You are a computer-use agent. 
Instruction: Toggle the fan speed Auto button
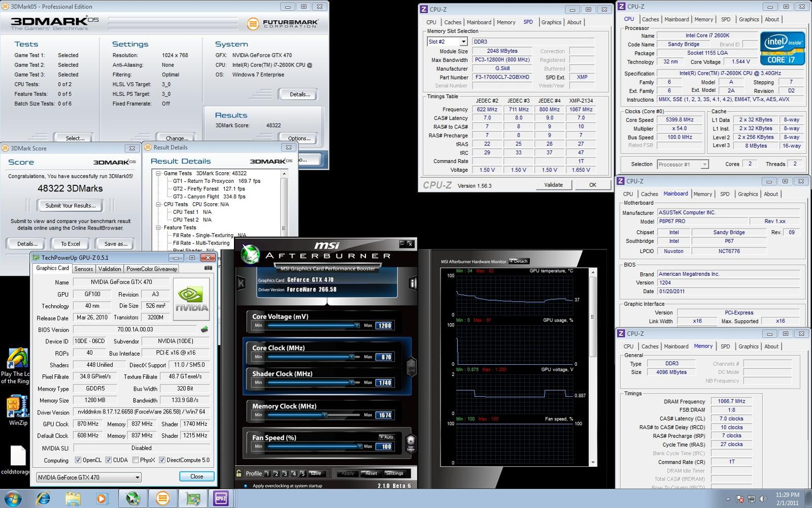coord(386,437)
